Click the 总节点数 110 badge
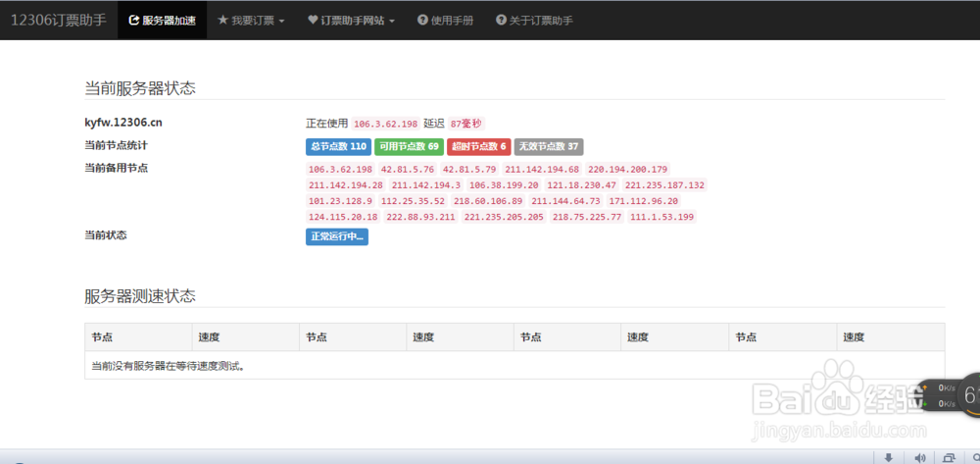The height and width of the screenshot is (464, 980). coord(338,146)
